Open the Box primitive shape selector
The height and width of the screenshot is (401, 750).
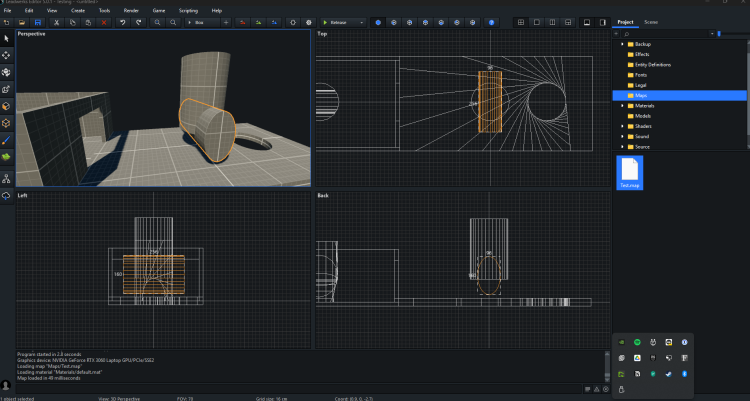pos(199,21)
